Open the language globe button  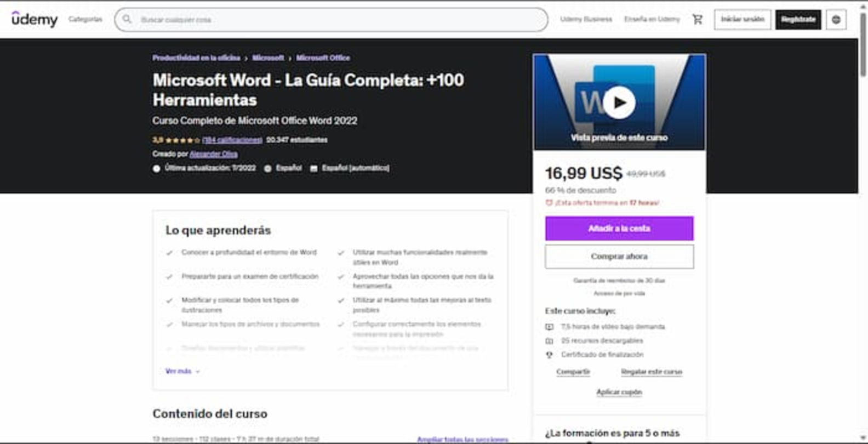(x=836, y=19)
